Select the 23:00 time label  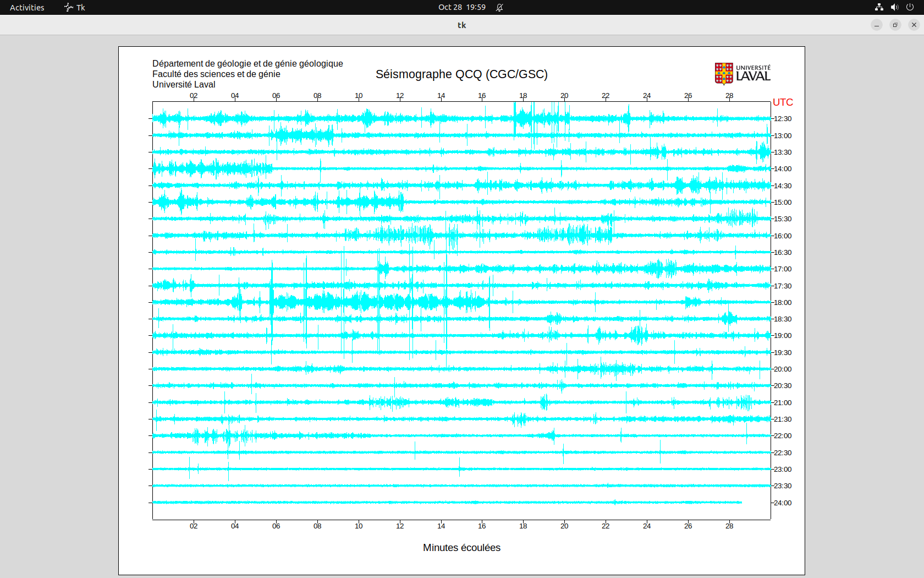click(x=783, y=470)
